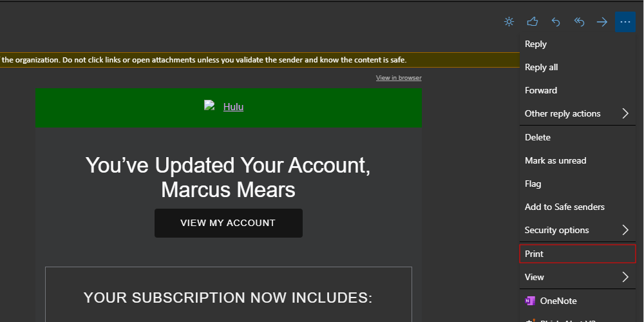Toggle the light/dark sun icon
Viewport: 644px width, 322px height.
pyautogui.click(x=509, y=22)
